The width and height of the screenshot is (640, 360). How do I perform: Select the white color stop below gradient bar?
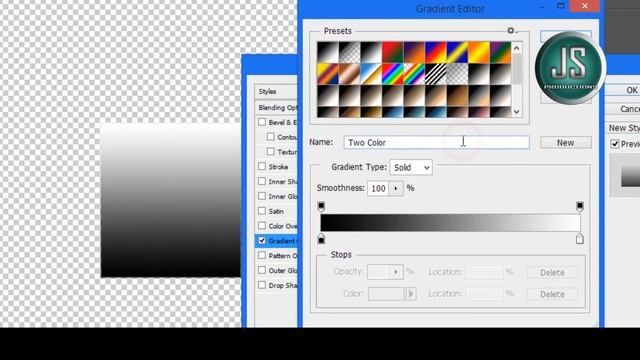pyautogui.click(x=580, y=238)
